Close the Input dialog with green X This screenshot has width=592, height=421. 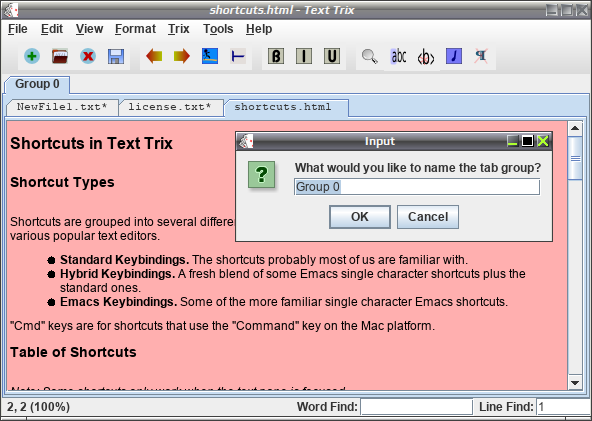543,141
